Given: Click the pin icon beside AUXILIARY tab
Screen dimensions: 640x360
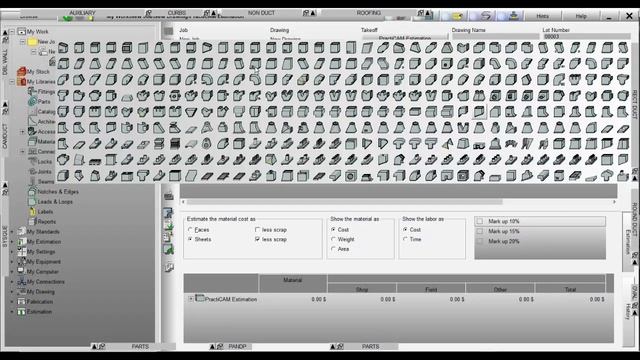Looking at the screenshot, I should (x=149, y=13).
